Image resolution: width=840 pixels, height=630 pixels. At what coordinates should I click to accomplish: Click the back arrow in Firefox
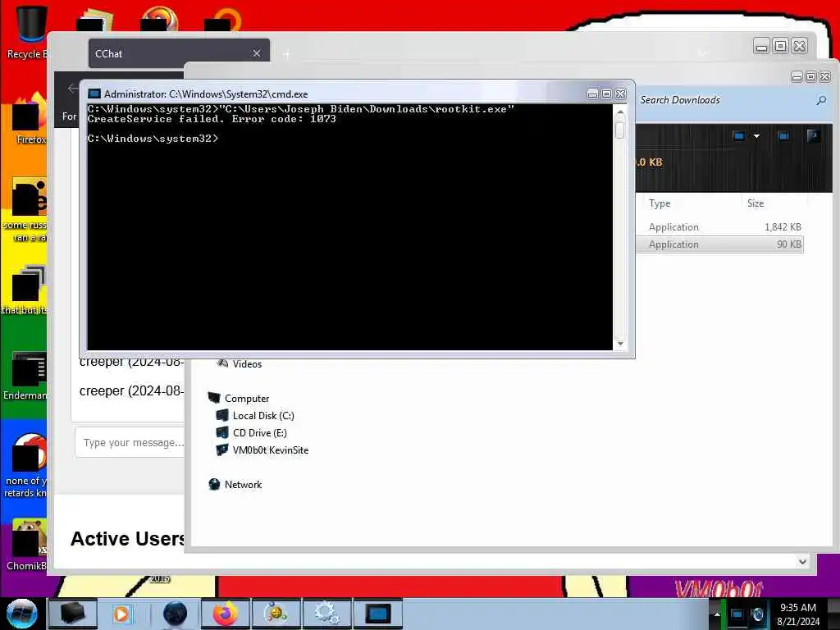[x=72, y=89]
